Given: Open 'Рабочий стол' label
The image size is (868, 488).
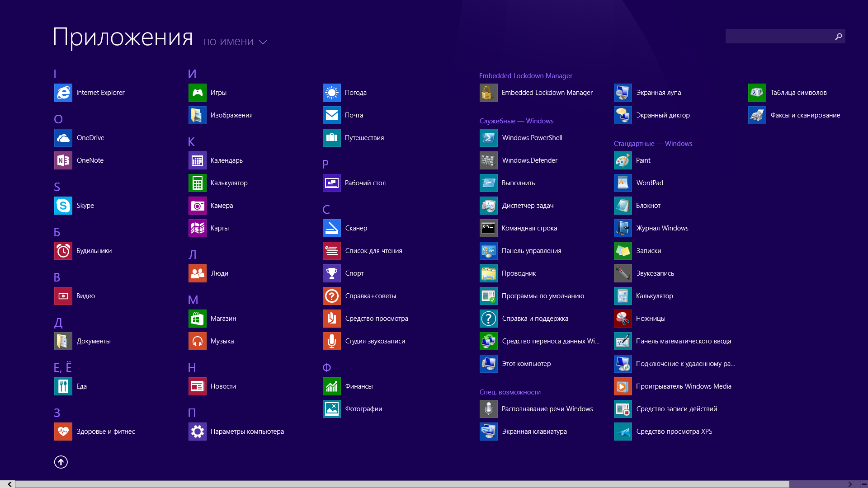Looking at the screenshot, I should 365,183.
